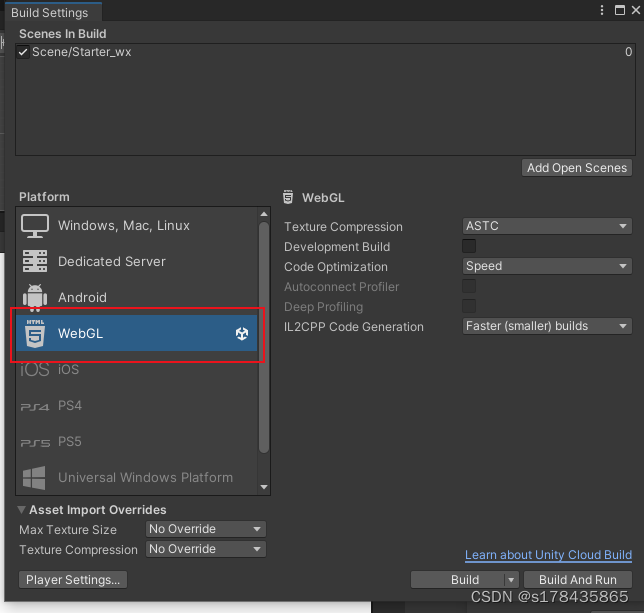Click the Windows, Mac, Linux monitor icon
This screenshot has height=613, width=644.
point(35,225)
